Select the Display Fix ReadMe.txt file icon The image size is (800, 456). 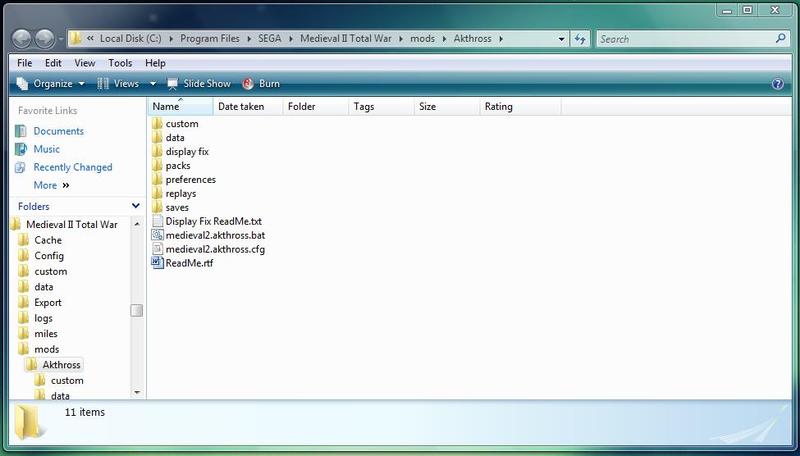click(x=158, y=221)
